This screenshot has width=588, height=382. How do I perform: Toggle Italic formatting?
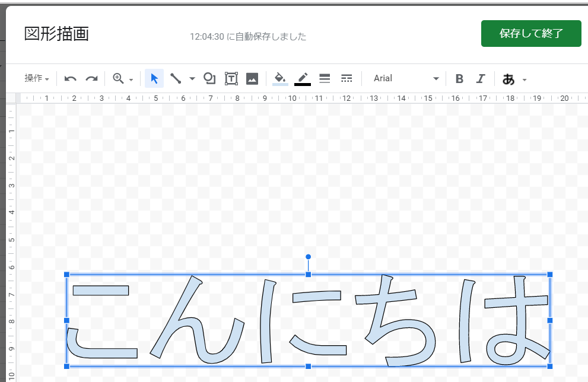click(x=481, y=79)
